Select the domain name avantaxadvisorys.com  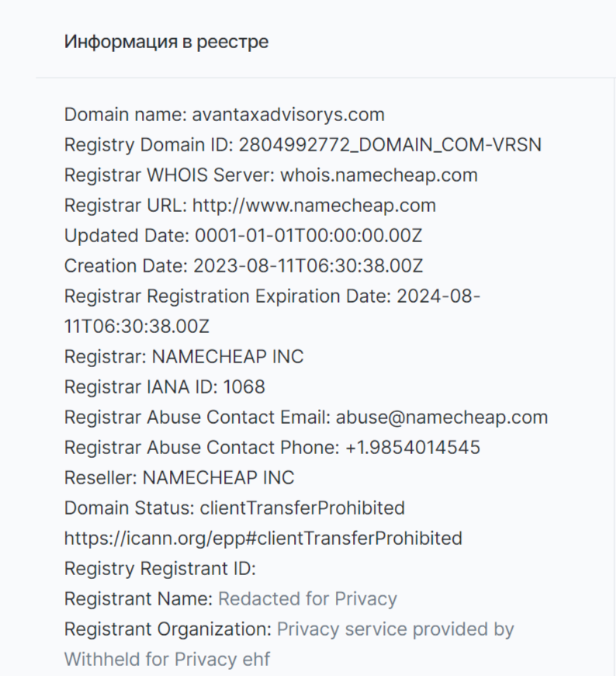tap(288, 115)
